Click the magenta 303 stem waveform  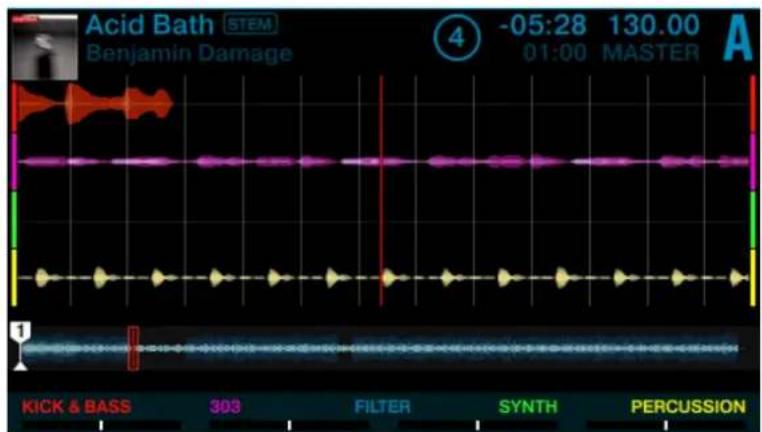tap(384, 161)
